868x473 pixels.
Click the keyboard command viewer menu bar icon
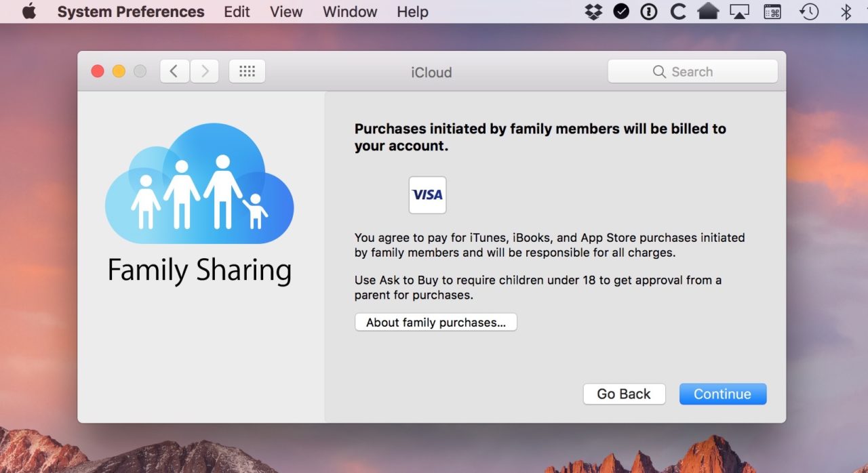772,12
